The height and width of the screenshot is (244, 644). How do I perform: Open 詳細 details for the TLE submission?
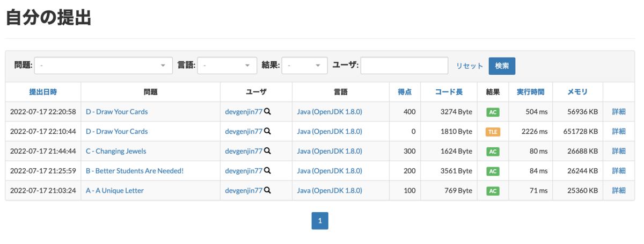619,132
